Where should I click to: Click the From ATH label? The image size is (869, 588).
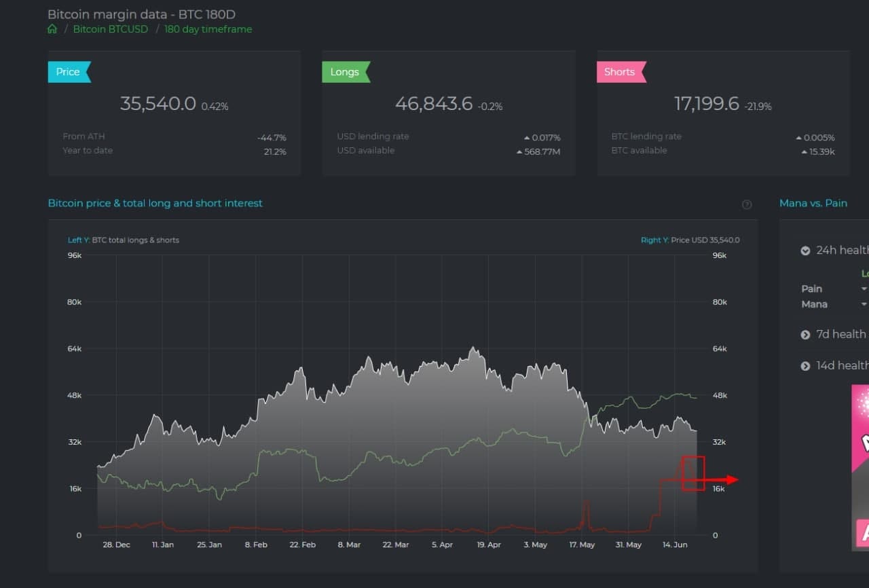[x=84, y=136]
